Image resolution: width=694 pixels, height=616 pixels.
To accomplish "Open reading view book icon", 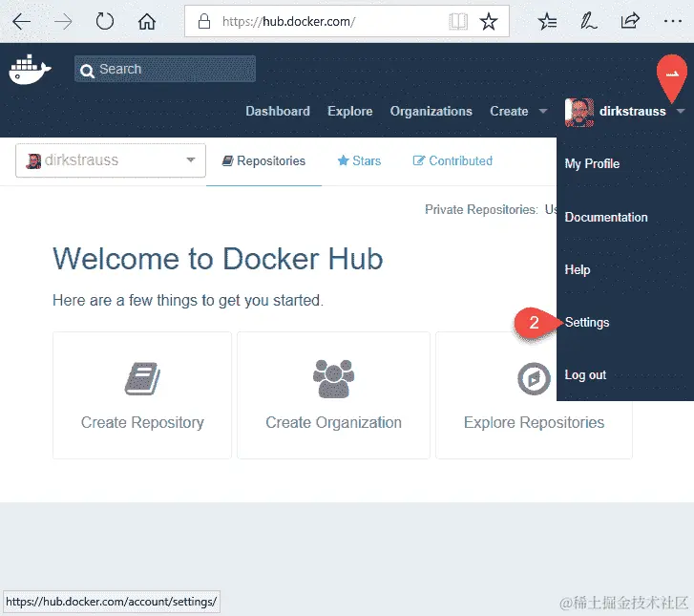I will click(458, 21).
